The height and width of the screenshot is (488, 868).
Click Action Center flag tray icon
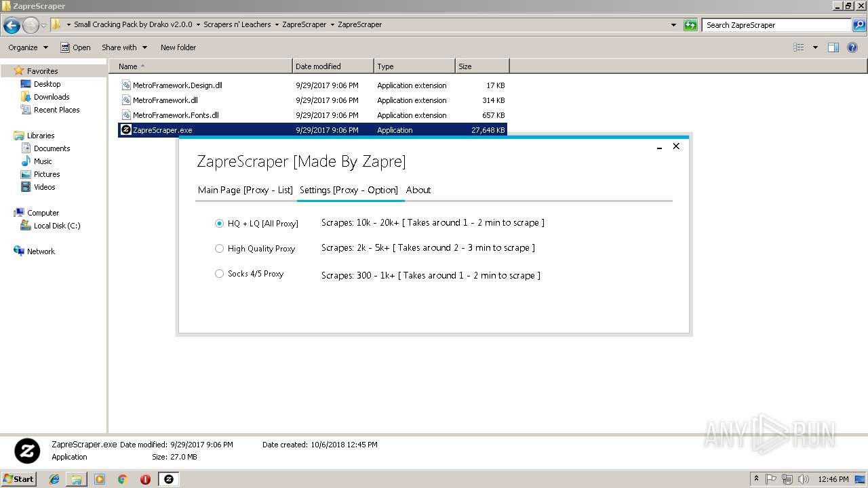(772, 479)
